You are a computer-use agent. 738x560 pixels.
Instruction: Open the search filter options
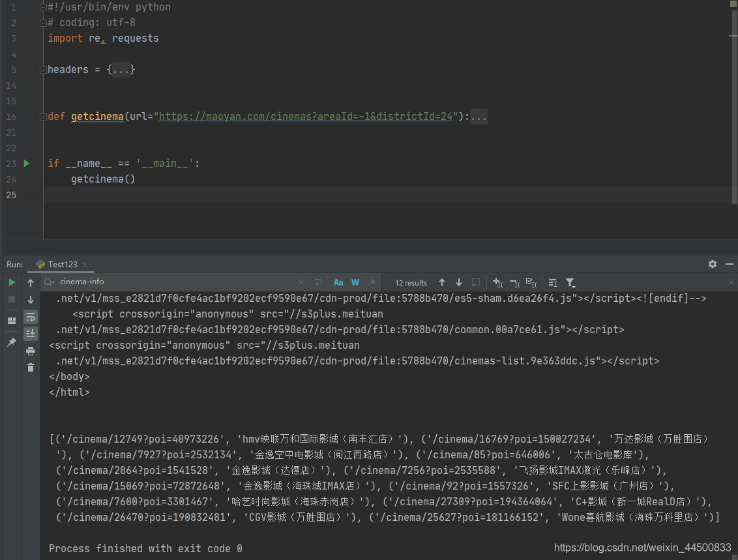pos(570,282)
